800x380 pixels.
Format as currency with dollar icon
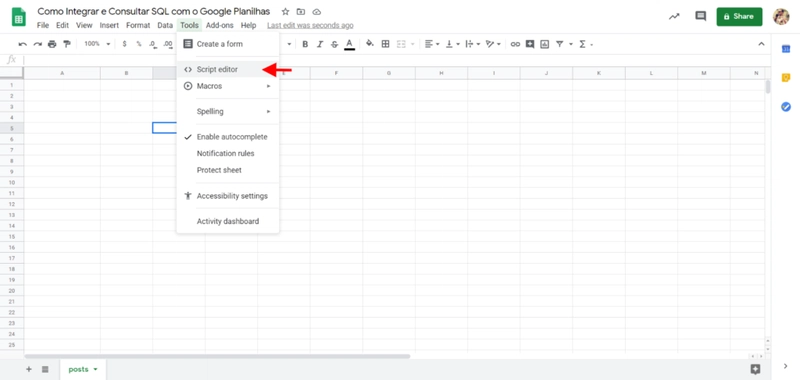click(x=124, y=44)
